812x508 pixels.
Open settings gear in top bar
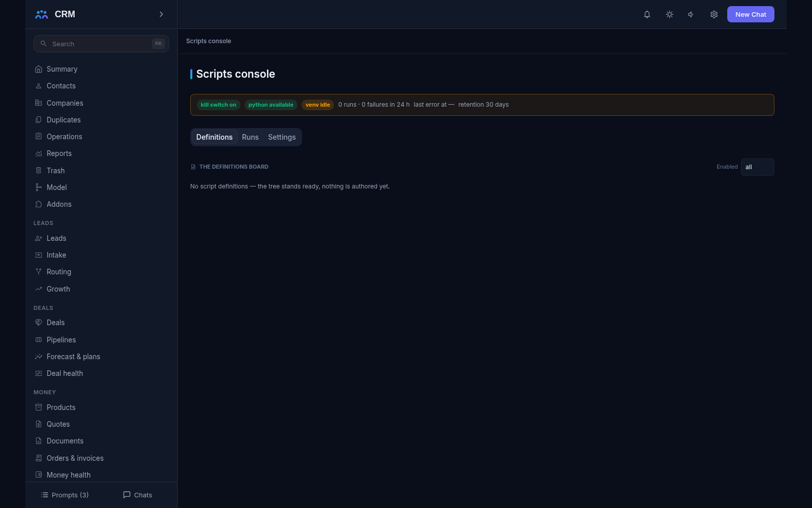point(714,14)
